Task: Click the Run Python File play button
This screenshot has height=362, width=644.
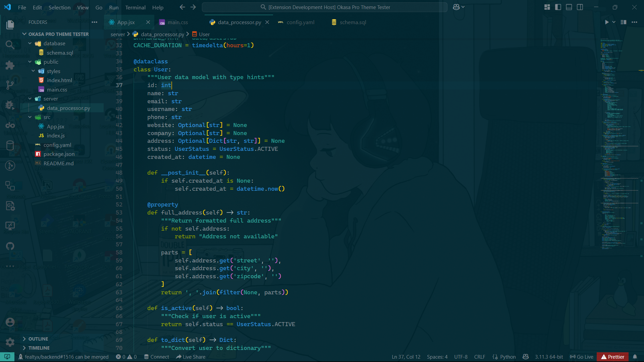Action: click(606, 22)
